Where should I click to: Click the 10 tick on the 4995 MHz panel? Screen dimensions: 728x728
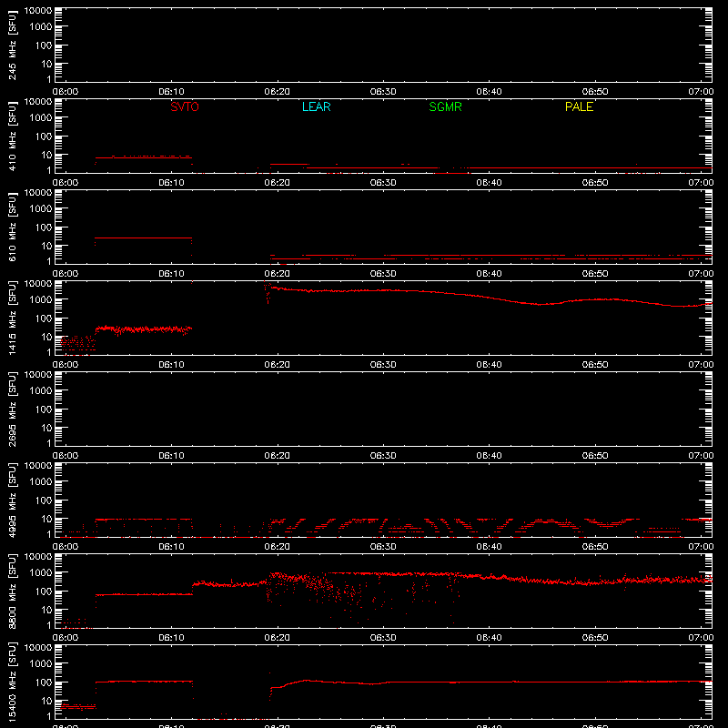pyautogui.click(x=46, y=519)
